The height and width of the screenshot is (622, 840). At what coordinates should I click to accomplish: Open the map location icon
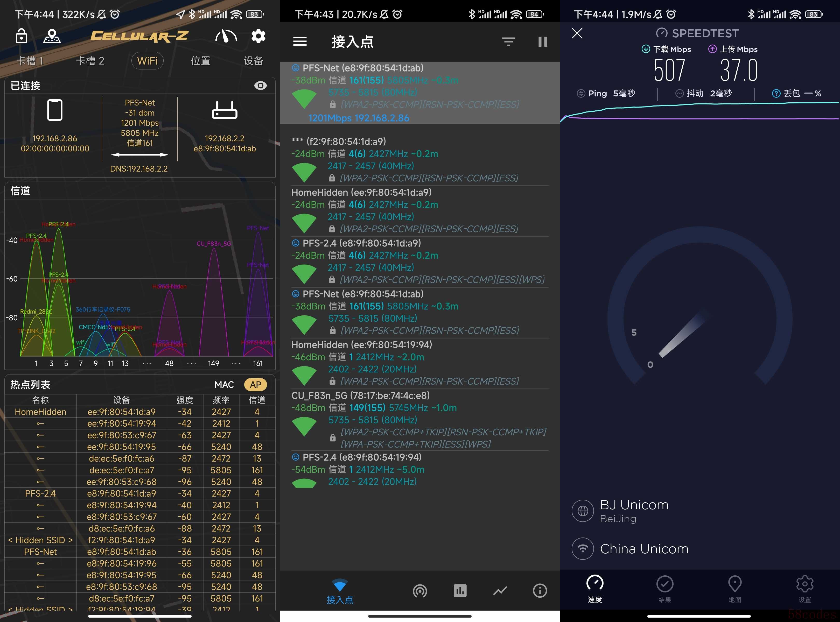coord(52,36)
